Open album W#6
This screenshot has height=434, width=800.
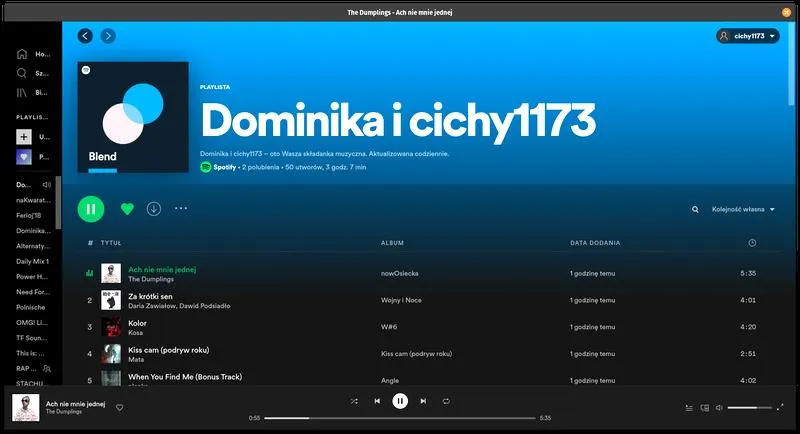[389, 327]
